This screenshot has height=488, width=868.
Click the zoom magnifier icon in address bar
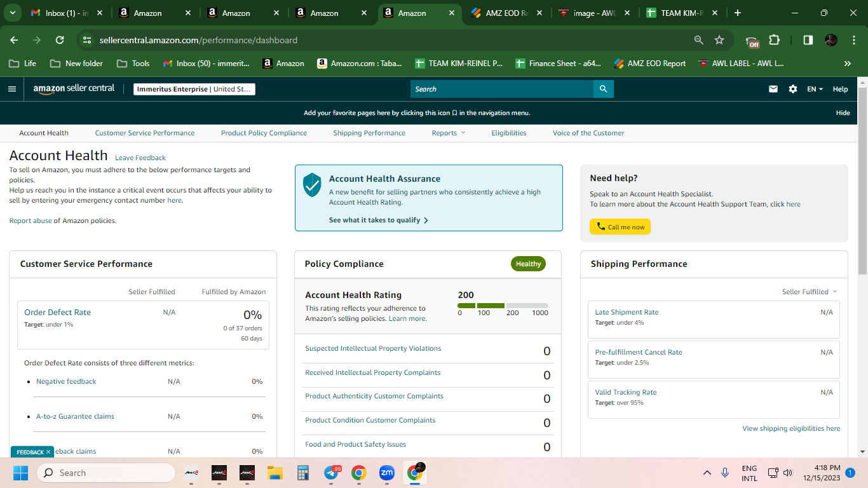[699, 40]
